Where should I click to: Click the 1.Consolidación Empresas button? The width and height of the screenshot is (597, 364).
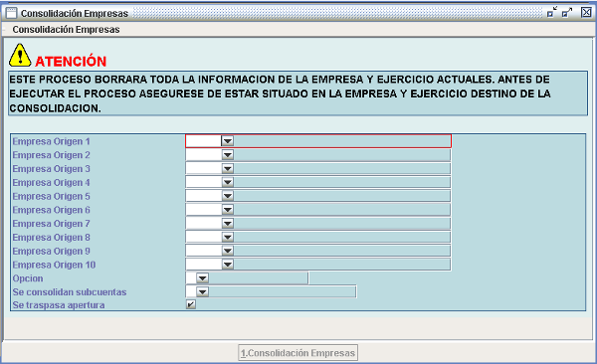pyautogui.click(x=298, y=353)
